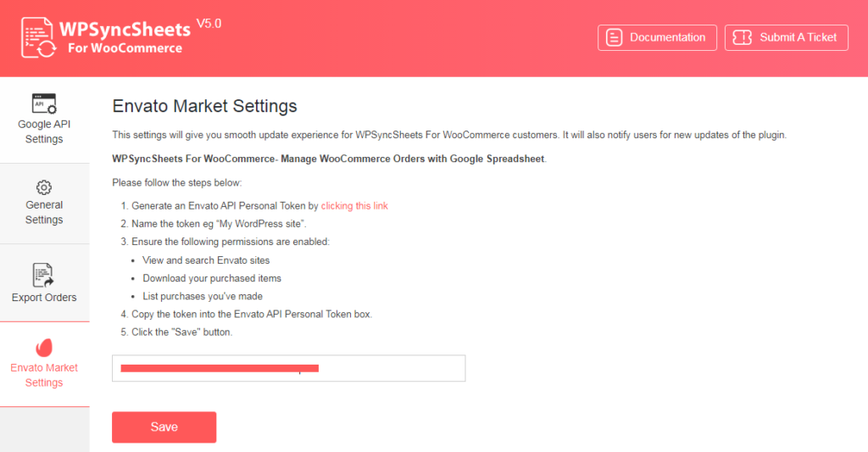Click the WPSyncSheets For WooCommerce header title
This screenshot has width=868, height=452.
125,37
